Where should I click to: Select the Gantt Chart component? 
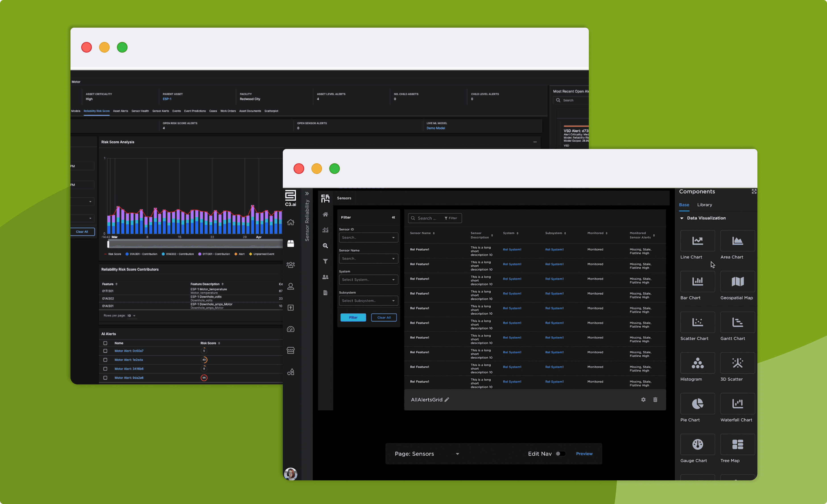(737, 322)
